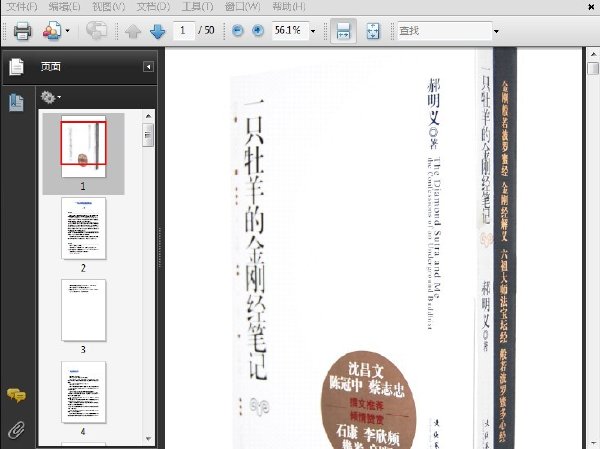Click the Print icon in toolbar

[22, 31]
